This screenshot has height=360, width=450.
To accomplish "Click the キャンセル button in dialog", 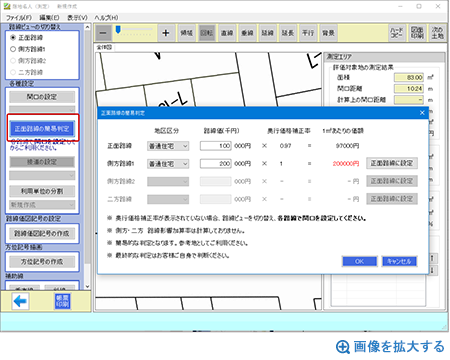I will click(399, 261).
